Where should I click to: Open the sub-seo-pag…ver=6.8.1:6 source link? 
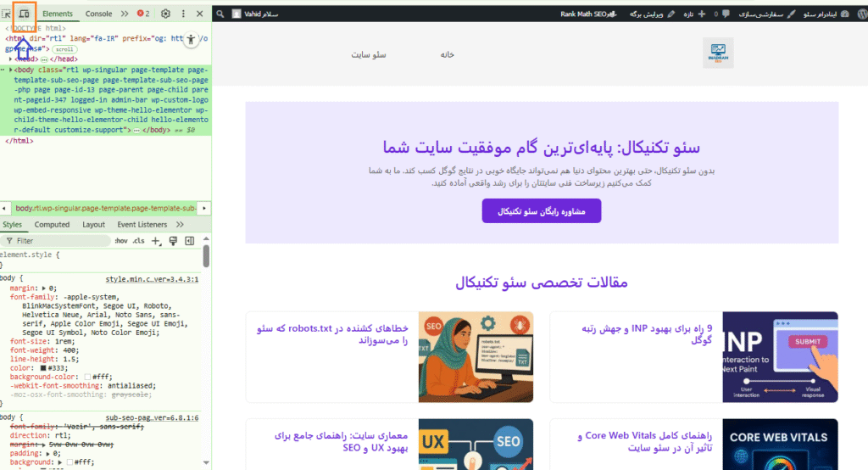pos(152,418)
